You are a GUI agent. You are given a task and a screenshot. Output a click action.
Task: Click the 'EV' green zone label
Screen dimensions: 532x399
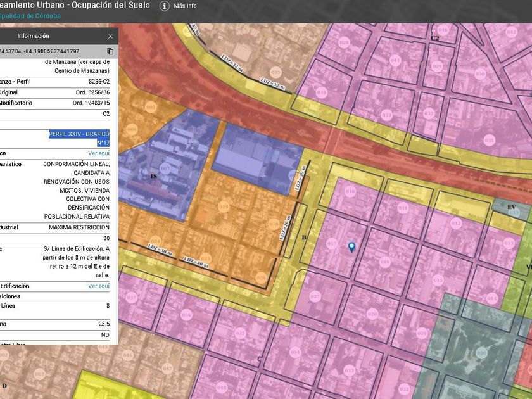[x=511, y=208]
